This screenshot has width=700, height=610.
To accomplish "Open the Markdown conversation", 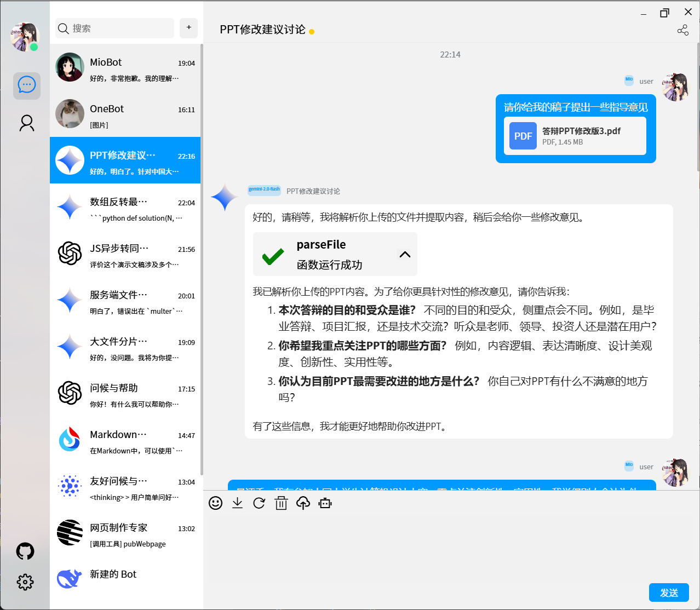I will click(125, 440).
